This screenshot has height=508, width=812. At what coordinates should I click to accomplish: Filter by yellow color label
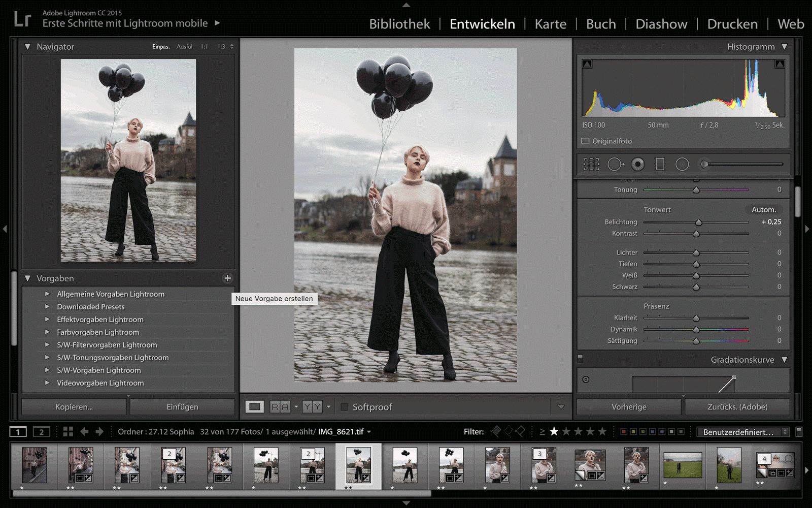click(633, 432)
